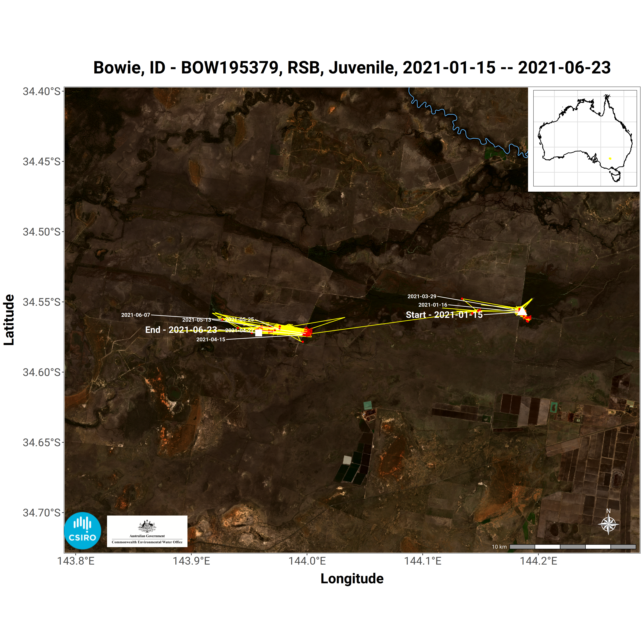Click the 'Start - 2021-01-15' label
Screen dimensions: 644x644
point(444,315)
